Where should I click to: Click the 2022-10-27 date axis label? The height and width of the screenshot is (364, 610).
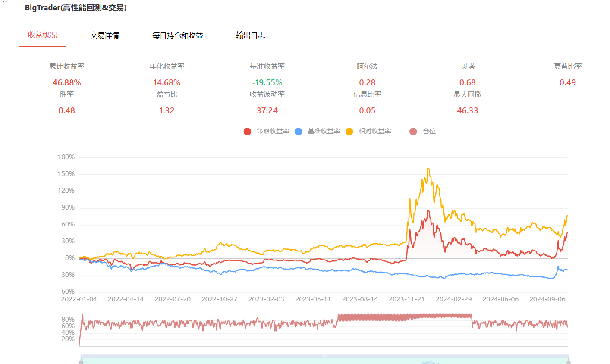(220, 299)
